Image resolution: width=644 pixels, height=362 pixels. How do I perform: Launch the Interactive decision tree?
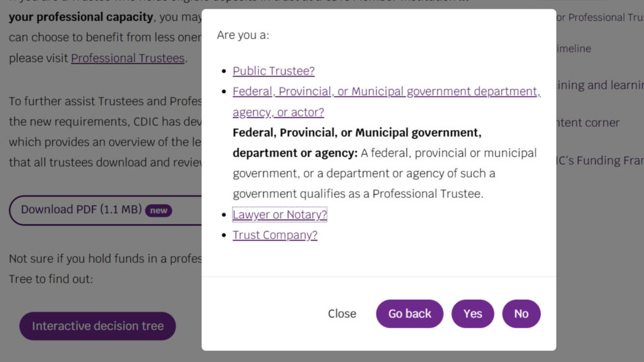pyautogui.click(x=97, y=326)
